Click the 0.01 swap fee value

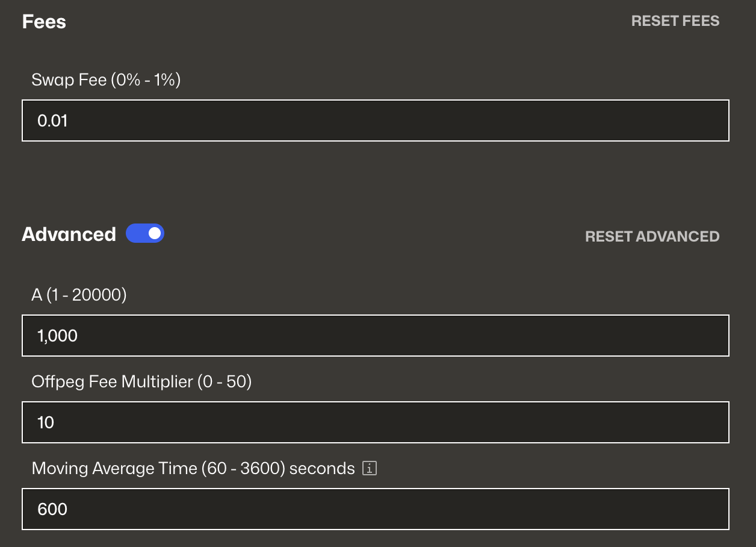pos(52,120)
